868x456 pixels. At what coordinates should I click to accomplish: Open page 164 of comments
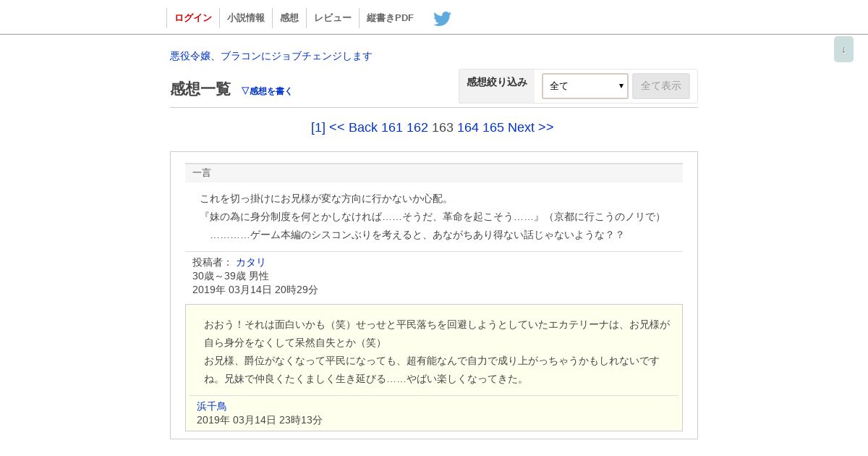click(x=468, y=127)
